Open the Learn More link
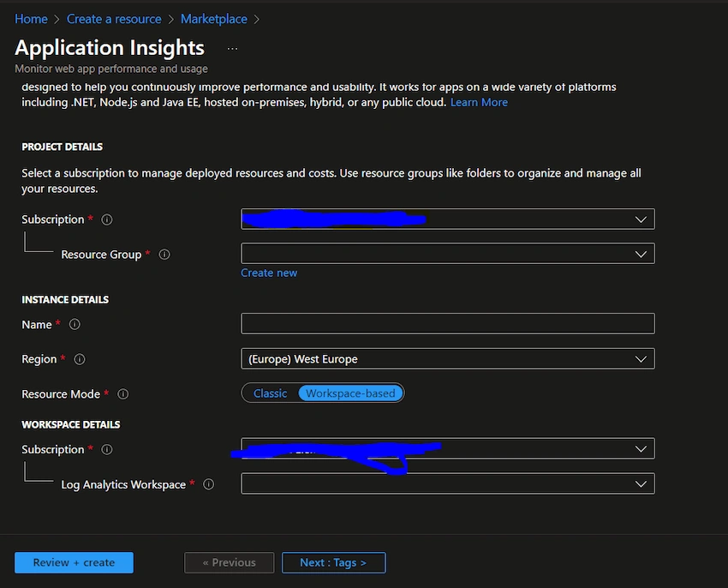The image size is (728, 588). pyautogui.click(x=479, y=102)
